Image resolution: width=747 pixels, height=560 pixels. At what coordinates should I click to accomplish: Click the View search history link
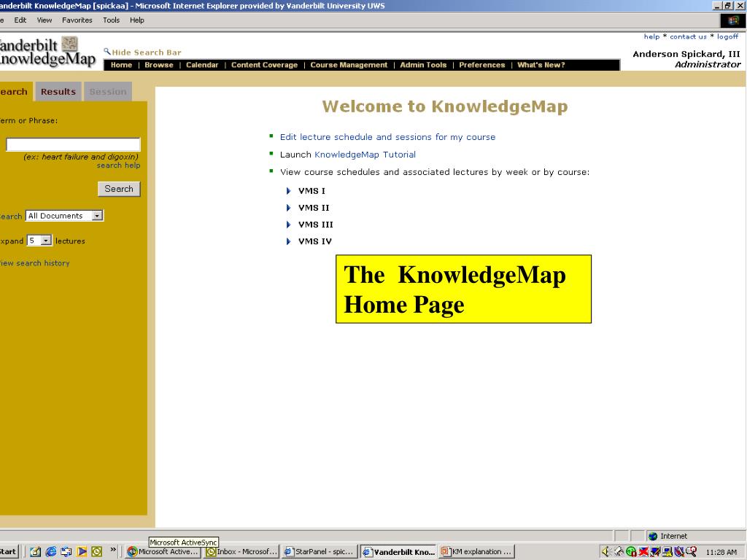[35, 262]
